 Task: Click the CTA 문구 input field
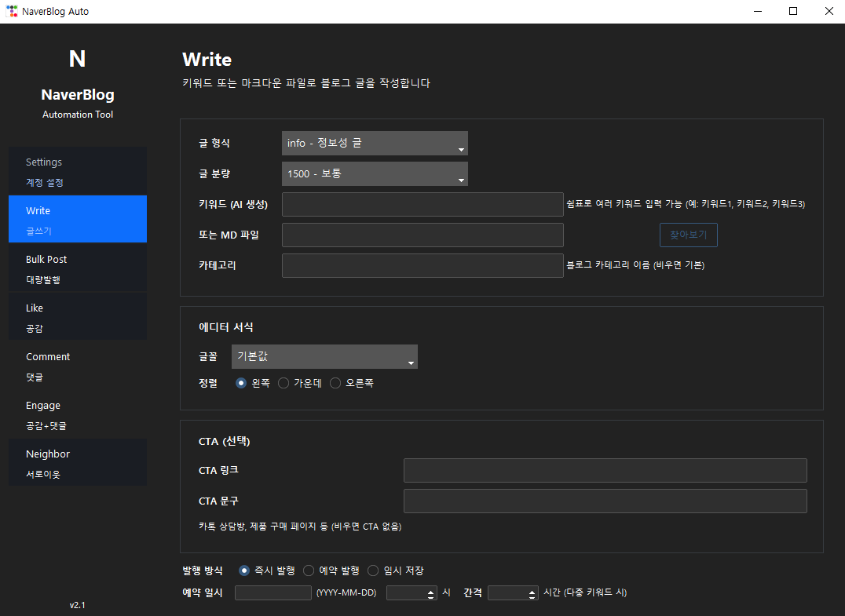[605, 501]
